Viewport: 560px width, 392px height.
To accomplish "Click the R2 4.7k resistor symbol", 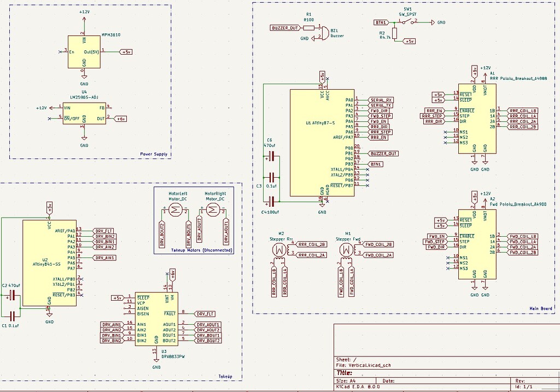I will (395, 33).
